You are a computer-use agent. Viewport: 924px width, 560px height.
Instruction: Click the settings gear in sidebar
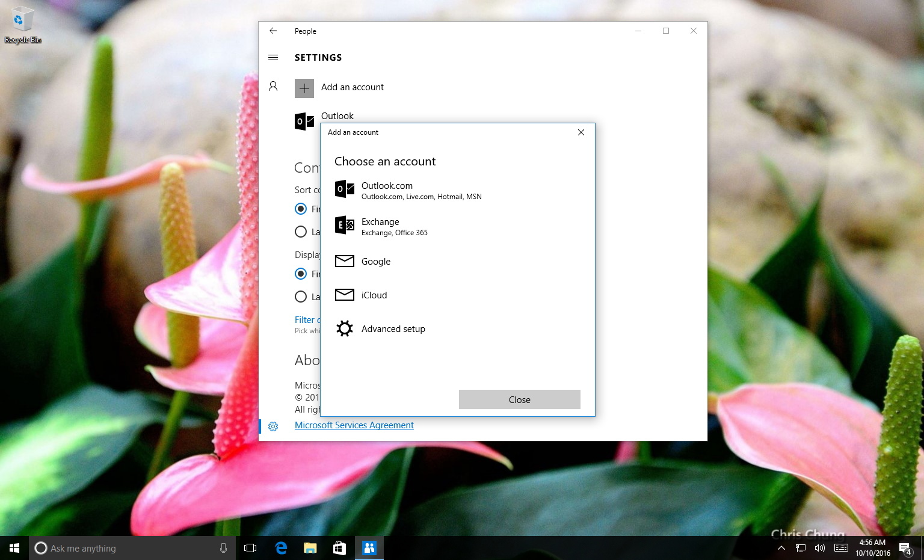pos(273,426)
